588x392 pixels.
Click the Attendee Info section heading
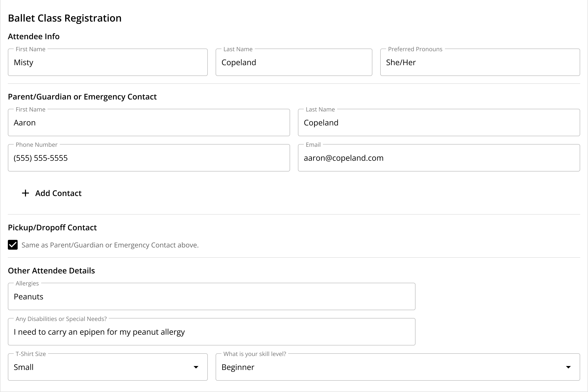coord(34,37)
